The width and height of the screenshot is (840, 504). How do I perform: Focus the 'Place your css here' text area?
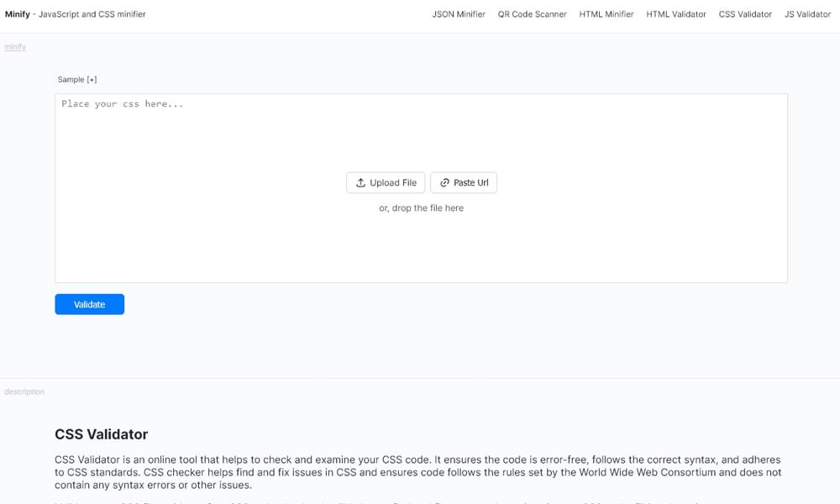[421, 188]
